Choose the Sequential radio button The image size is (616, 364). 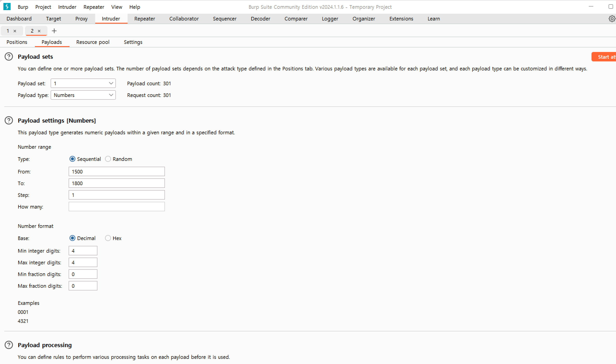pyautogui.click(x=72, y=159)
